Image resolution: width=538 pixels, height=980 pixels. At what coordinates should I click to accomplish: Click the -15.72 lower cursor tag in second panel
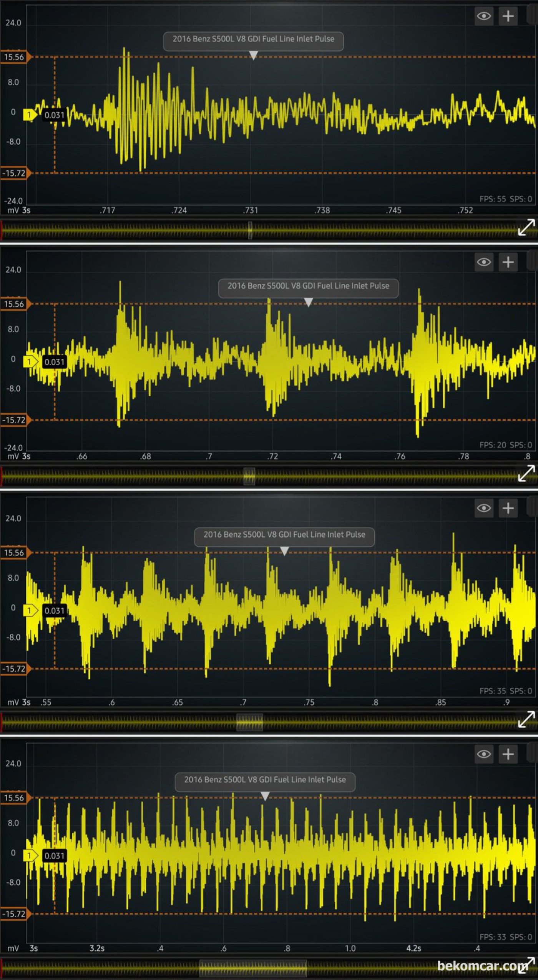[x=14, y=420]
